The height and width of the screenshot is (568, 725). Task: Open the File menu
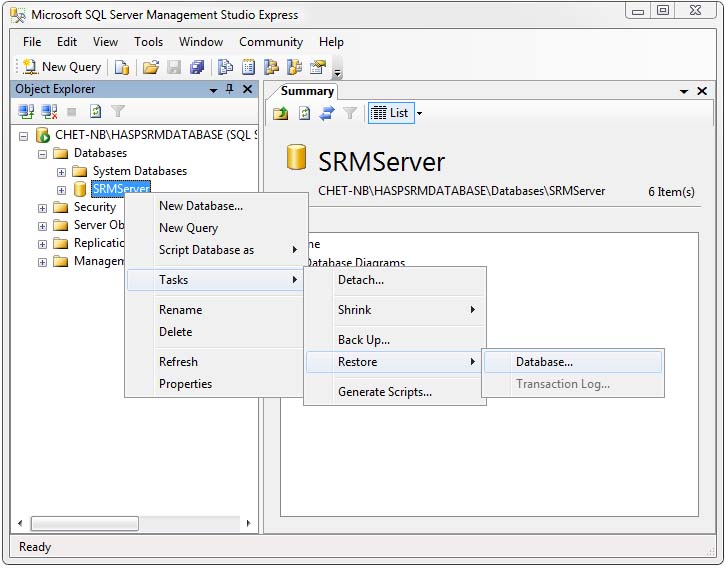[x=32, y=42]
